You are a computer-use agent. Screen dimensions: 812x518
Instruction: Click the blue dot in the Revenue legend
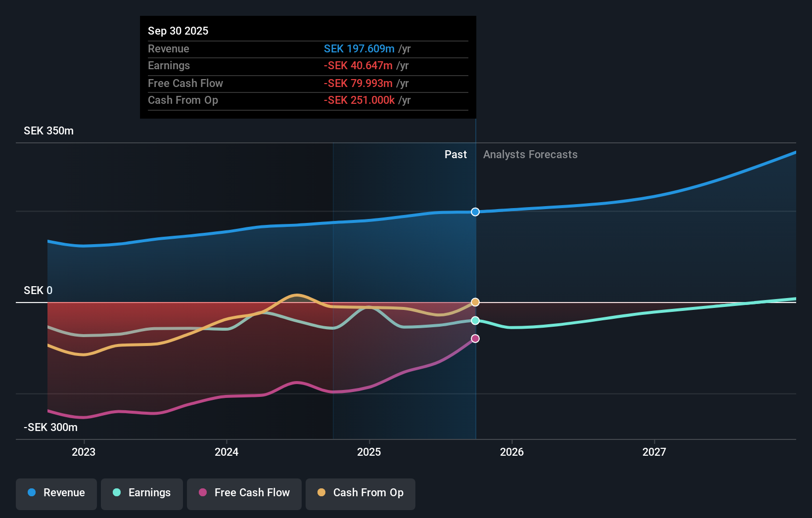pyautogui.click(x=32, y=492)
